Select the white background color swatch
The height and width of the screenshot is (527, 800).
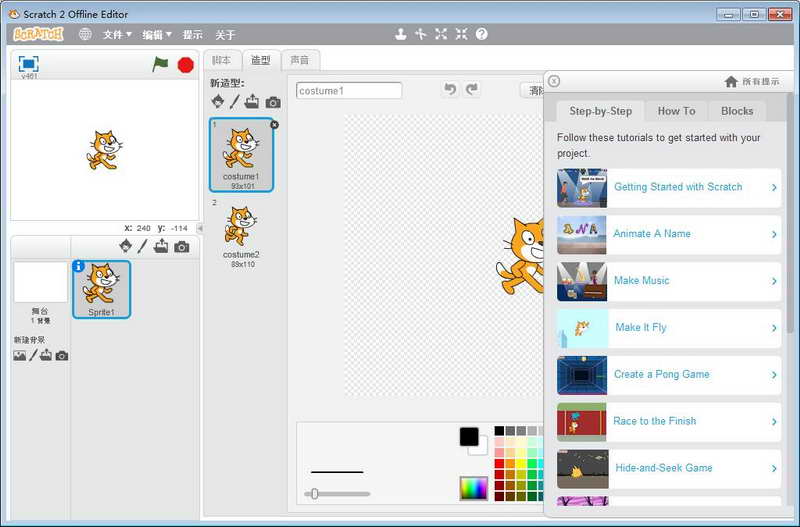482,449
